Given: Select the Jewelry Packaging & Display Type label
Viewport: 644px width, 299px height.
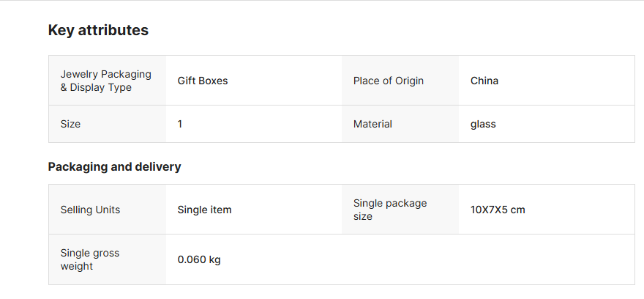Looking at the screenshot, I should 105,81.
